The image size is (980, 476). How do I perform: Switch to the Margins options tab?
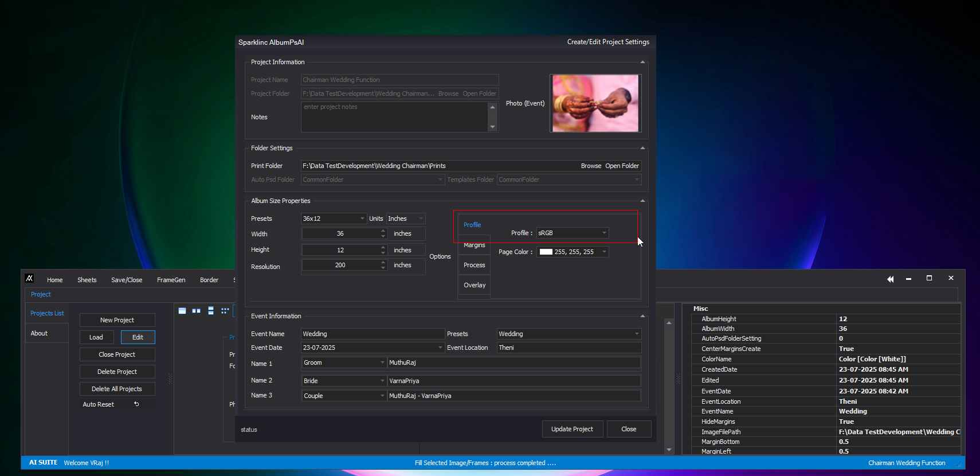(x=474, y=245)
